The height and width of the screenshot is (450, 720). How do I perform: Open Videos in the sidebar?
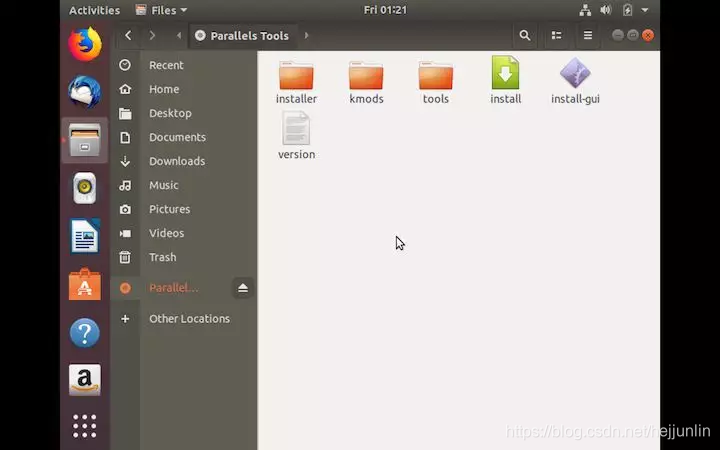184,233
